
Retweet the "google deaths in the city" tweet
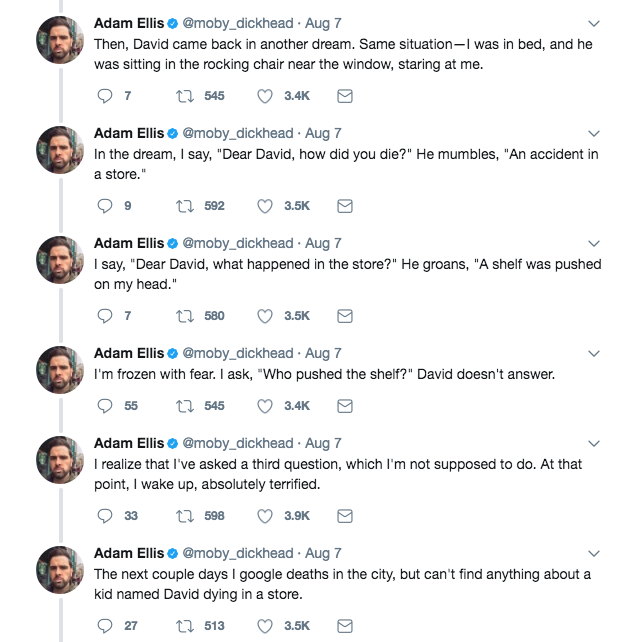click(x=183, y=626)
